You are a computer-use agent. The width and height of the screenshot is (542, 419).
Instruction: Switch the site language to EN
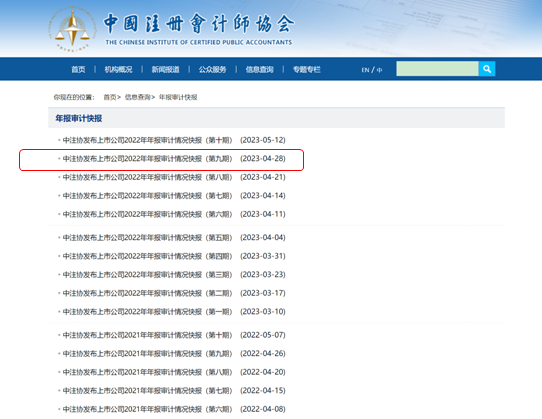pyautogui.click(x=365, y=70)
